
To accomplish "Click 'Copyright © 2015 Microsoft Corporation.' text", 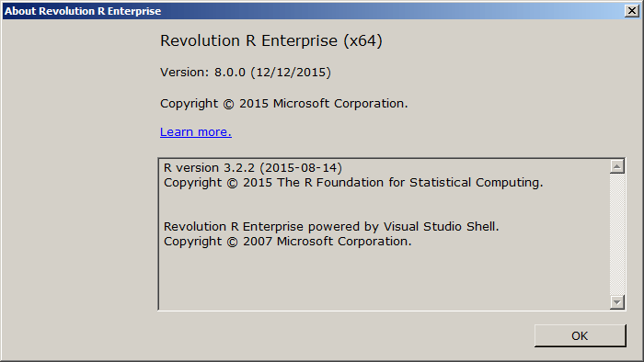I will 283,103.
